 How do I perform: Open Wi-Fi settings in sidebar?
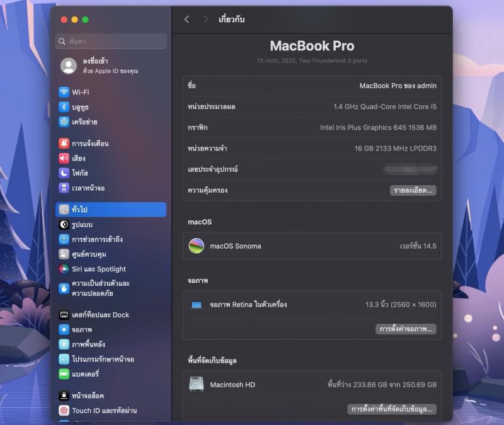(111, 92)
